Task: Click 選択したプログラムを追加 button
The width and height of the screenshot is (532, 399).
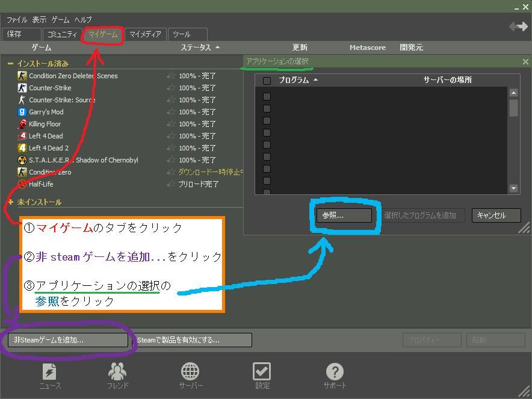Action: click(x=420, y=215)
